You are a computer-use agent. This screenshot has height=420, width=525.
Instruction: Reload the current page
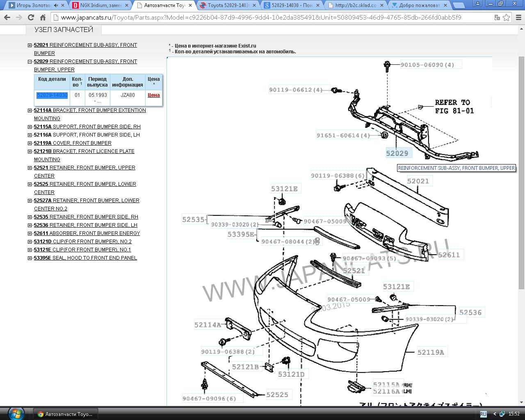click(31, 18)
